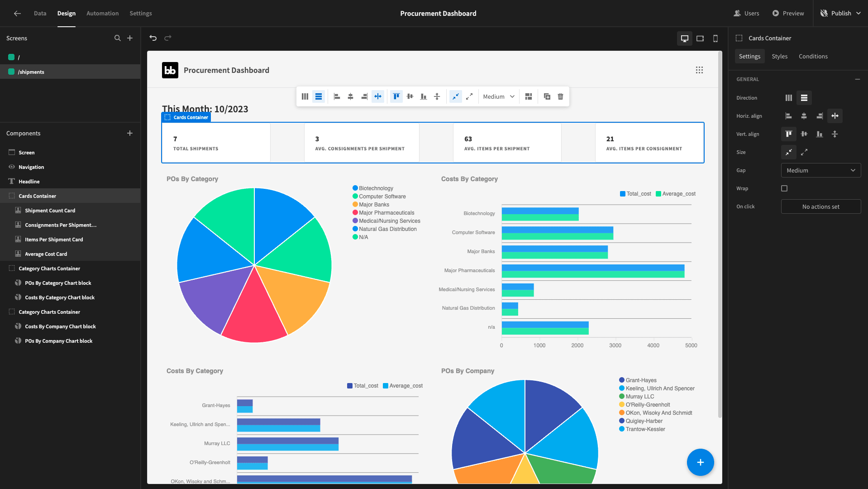The height and width of the screenshot is (489, 868).
Task: Click the canvas vertical scrollbar
Action: [720, 235]
